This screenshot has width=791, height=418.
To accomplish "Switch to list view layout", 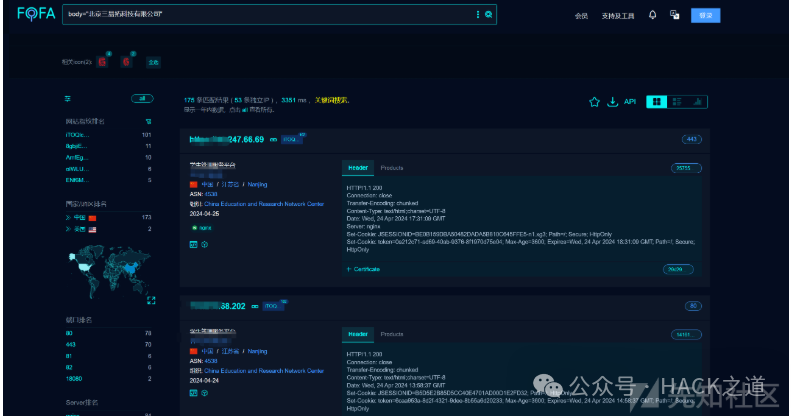I will click(677, 102).
